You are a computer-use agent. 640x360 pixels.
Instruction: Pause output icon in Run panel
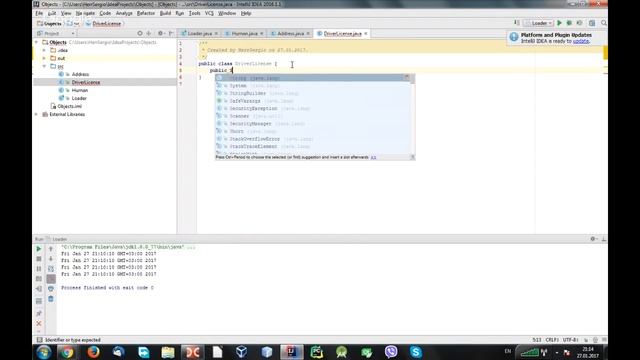pos(39,269)
